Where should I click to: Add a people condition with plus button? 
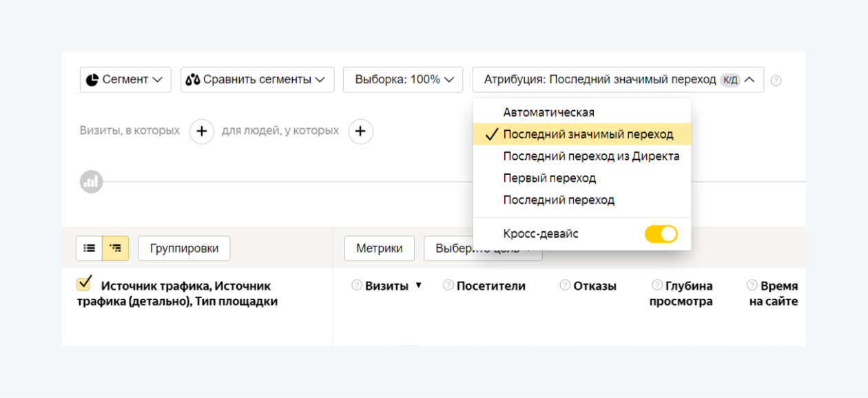click(x=360, y=131)
